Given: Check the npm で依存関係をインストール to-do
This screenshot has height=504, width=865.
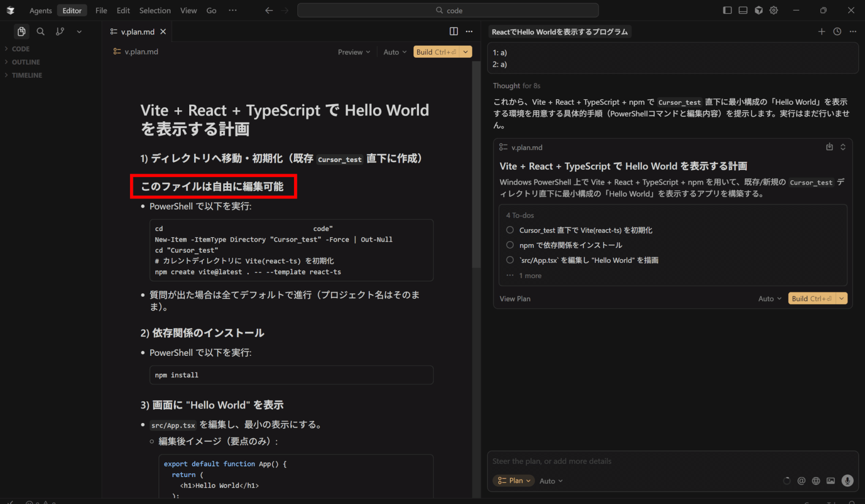Looking at the screenshot, I should pyautogui.click(x=510, y=245).
